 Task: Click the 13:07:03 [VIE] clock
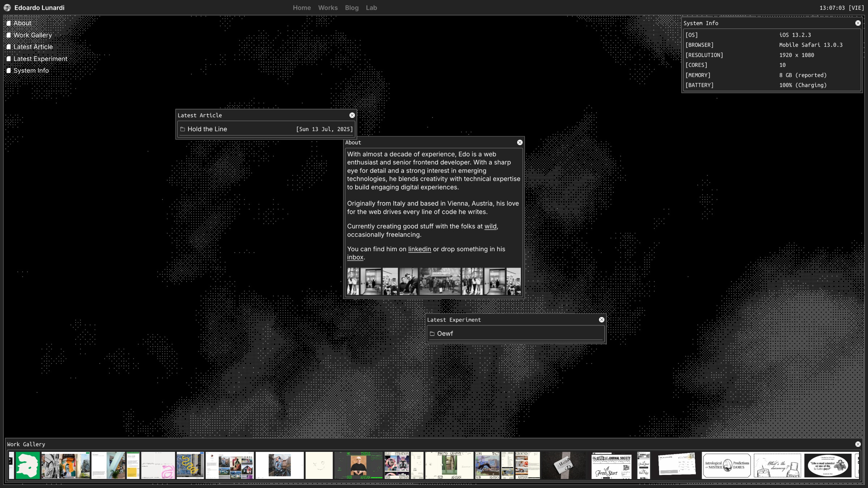(x=842, y=8)
